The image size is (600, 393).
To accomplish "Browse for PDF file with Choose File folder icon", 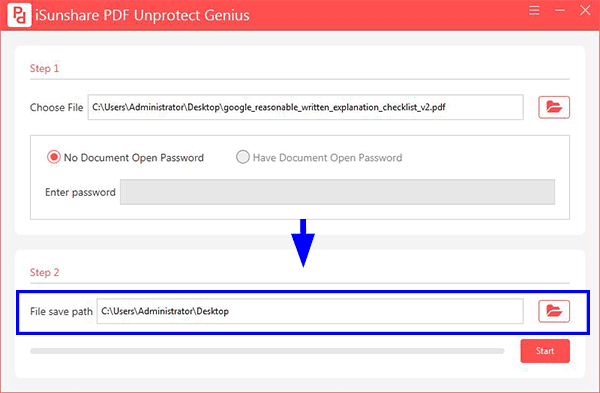I will tap(554, 107).
